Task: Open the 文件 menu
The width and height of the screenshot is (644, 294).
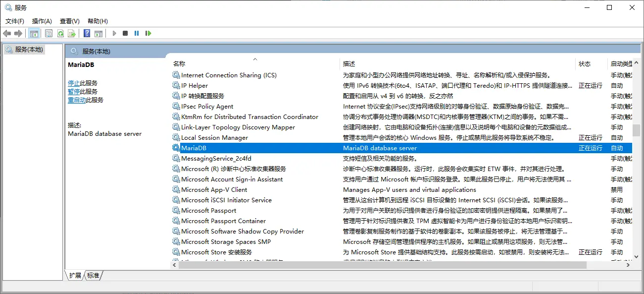Action: coord(14,21)
